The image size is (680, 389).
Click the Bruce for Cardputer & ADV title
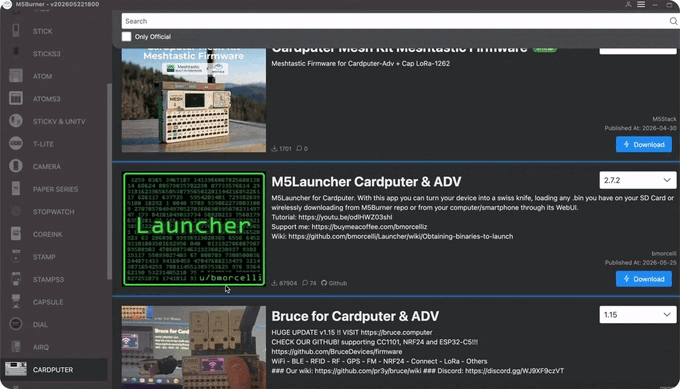tap(355, 316)
